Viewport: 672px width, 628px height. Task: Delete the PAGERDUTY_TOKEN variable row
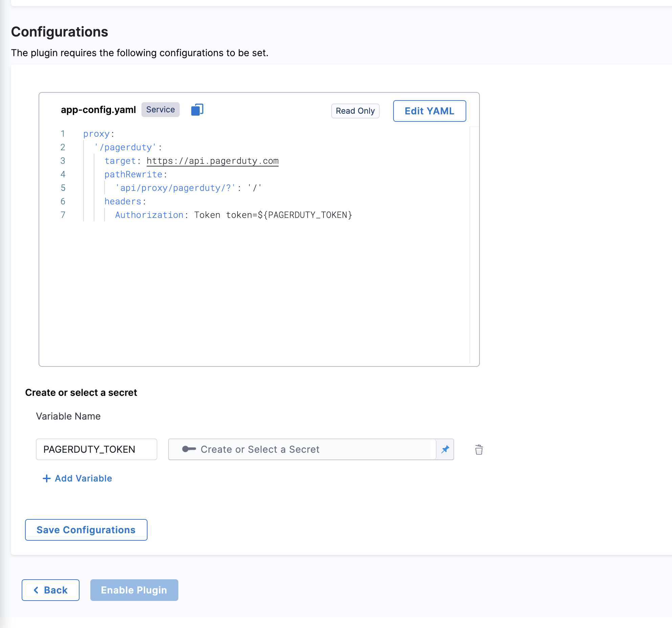tap(479, 450)
